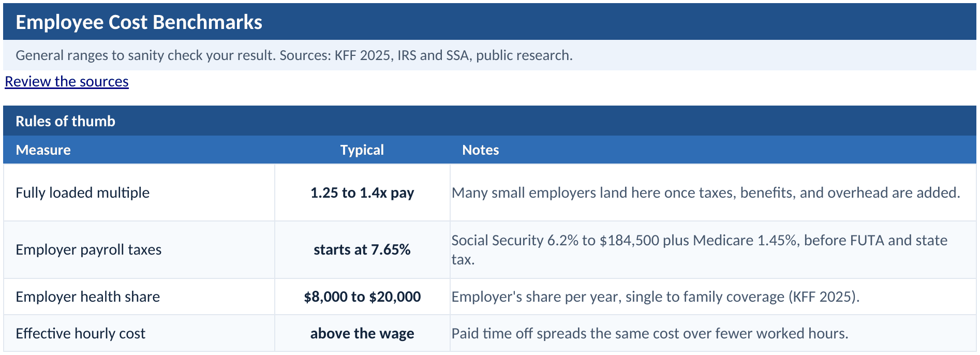Click the word sources in the link
Viewport: 980px width, 355px height.
point(104,82)
